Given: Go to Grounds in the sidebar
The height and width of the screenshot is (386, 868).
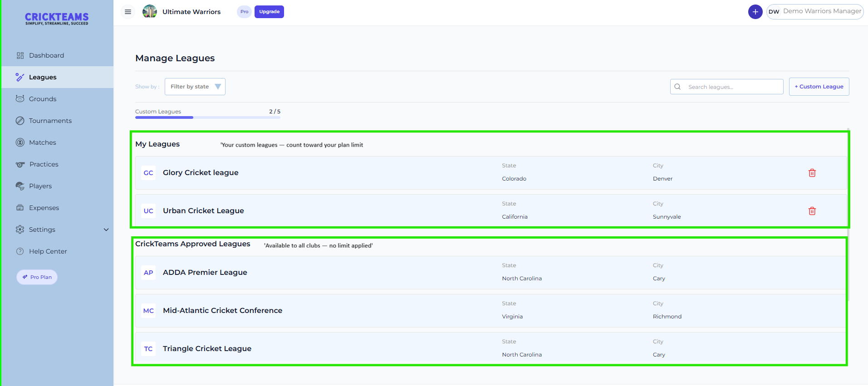Looking at the screenshot, I should click(57, 99).
